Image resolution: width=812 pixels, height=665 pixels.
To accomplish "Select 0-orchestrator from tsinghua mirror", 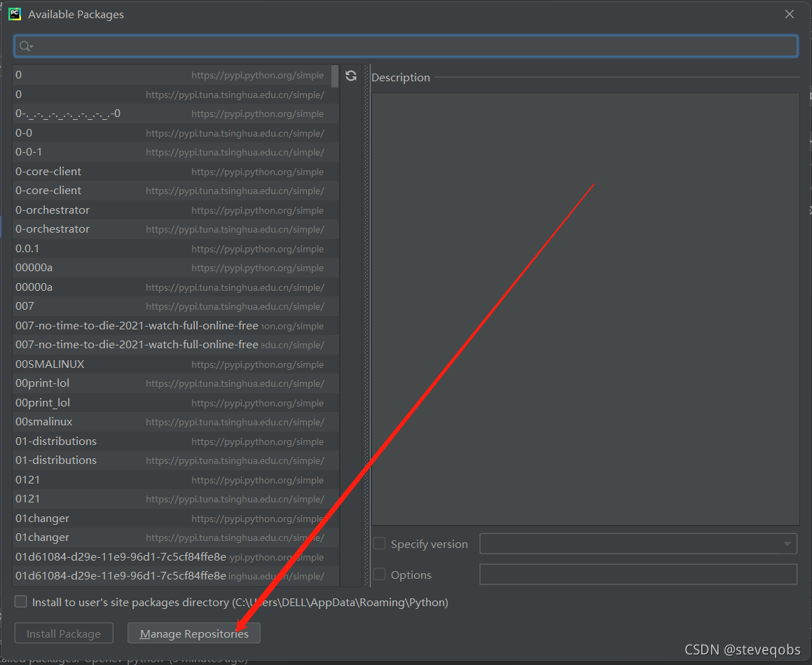I will (x=176, y=229).
